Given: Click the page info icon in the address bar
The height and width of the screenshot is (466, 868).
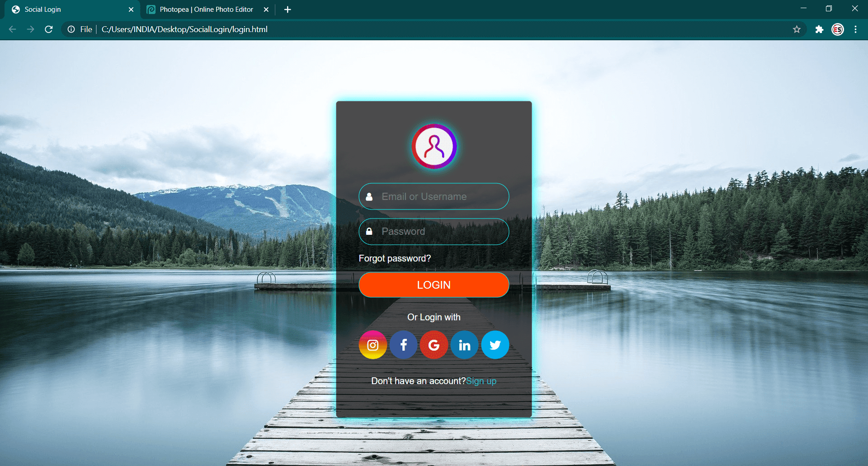Looking at the screenshot, I should 71,29.
